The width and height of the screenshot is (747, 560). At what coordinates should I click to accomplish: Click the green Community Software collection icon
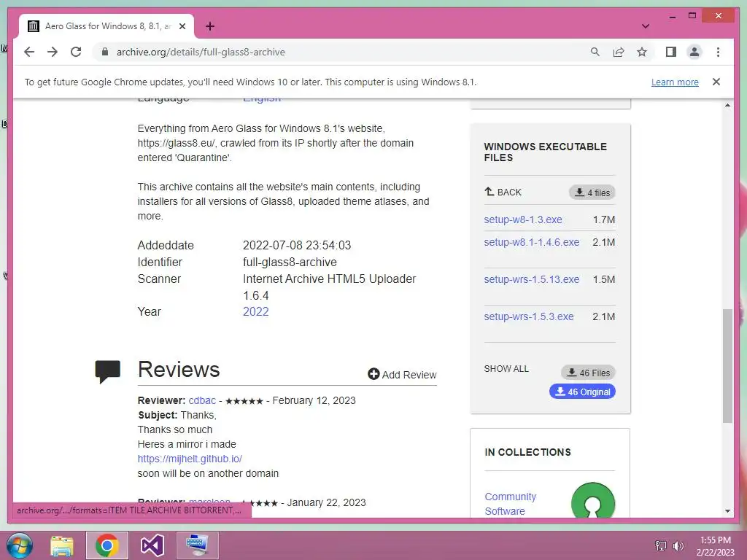593,500
